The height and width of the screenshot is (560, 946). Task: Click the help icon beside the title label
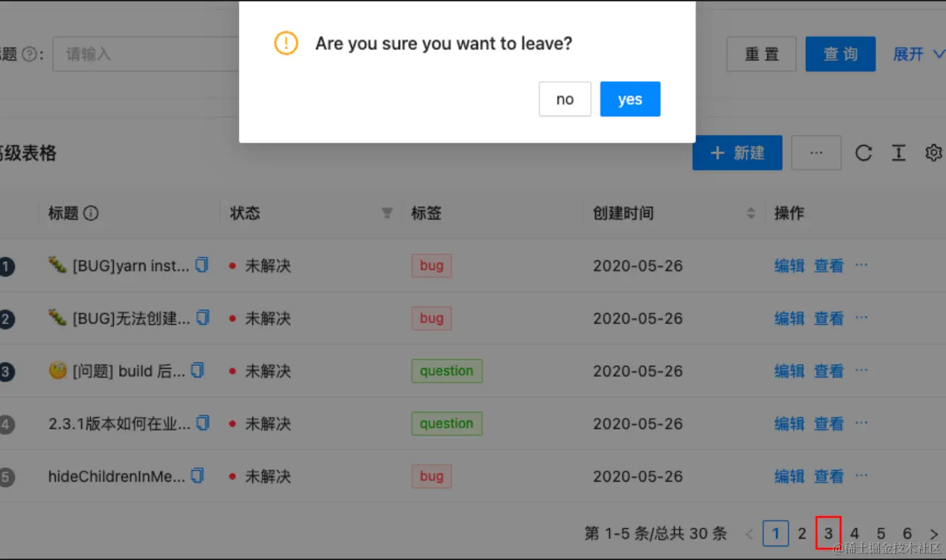pos(29,54)
